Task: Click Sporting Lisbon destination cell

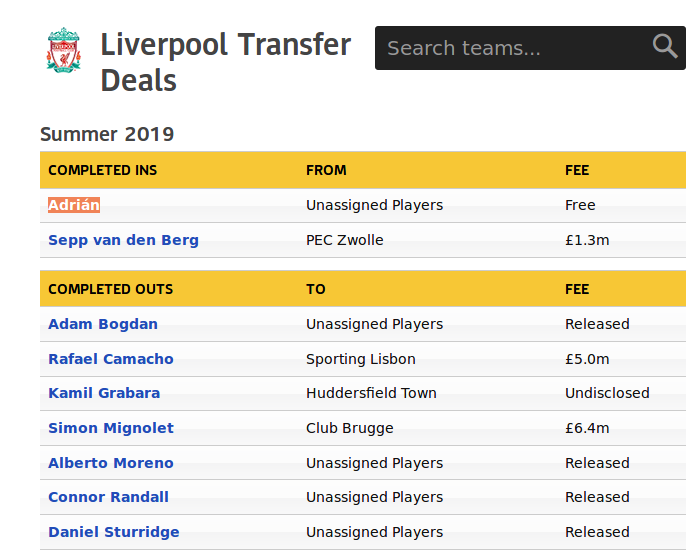Action: point(361,359)
